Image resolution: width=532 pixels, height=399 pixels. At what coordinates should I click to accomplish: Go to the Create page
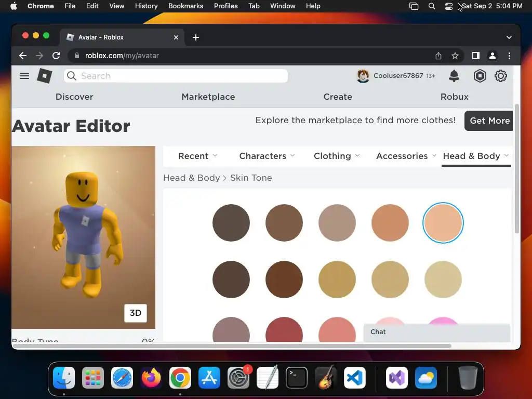(338, 97)
